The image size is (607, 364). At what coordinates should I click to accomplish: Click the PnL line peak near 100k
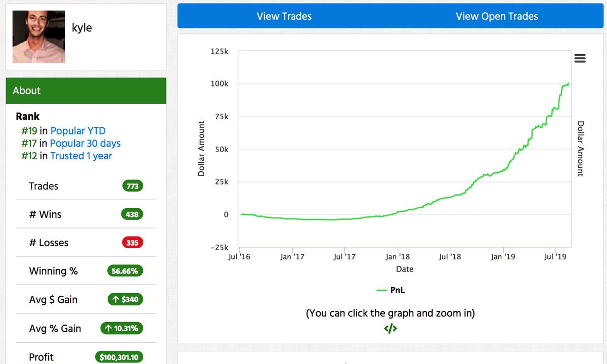coord(568,84)
